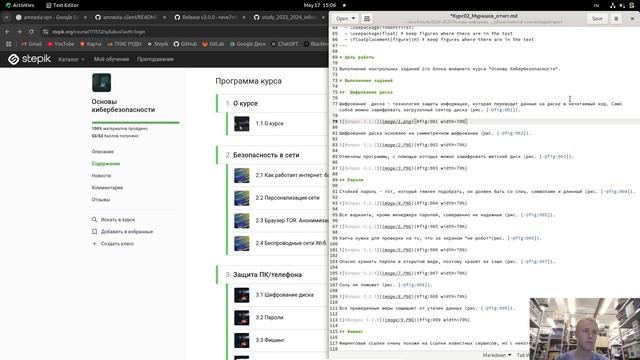Open Activities overview in top bar
640x360 pixels.
tap(20, 5)
